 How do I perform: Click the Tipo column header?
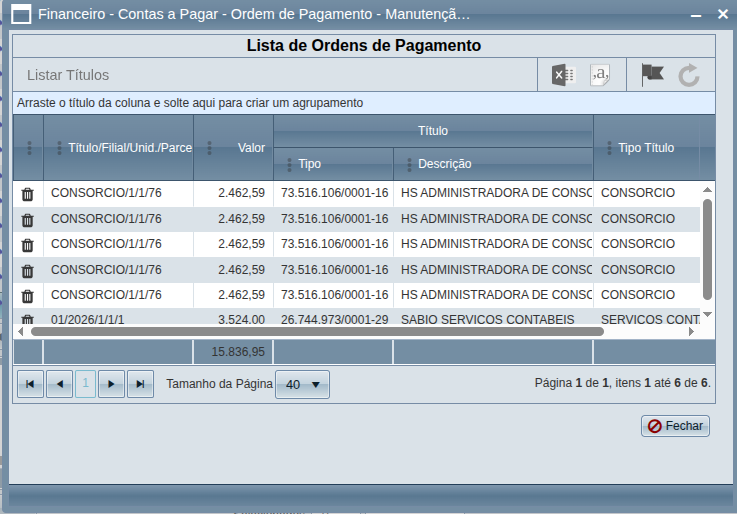[x=310, y=164]
